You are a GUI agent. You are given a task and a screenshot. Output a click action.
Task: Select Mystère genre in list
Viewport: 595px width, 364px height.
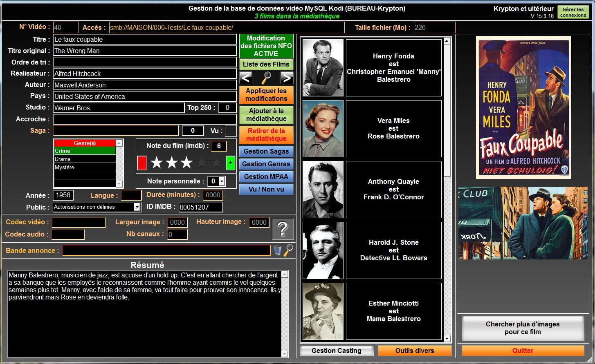click(85, 167)
